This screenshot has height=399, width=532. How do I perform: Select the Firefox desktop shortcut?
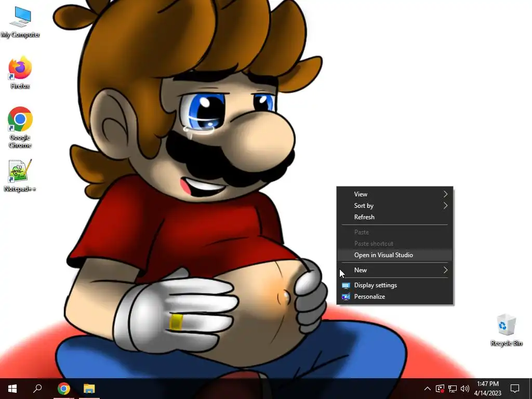tap(20, 73)
